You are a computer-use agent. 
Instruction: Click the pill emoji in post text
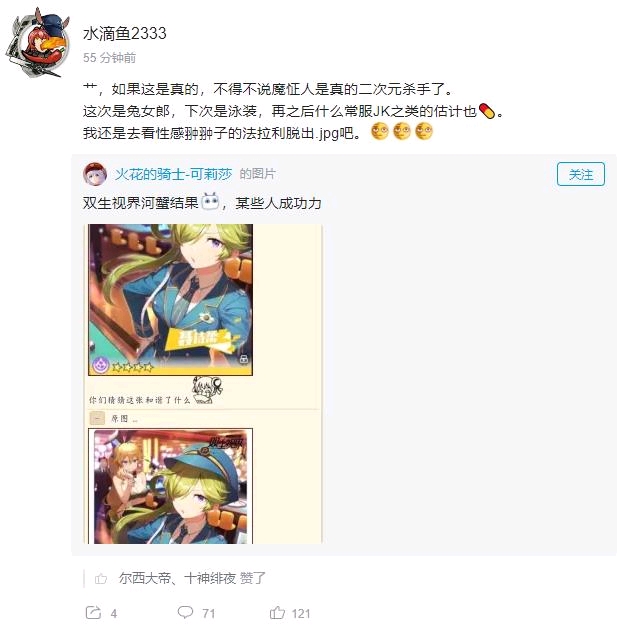pyautogui.click(x=487, y=111)
